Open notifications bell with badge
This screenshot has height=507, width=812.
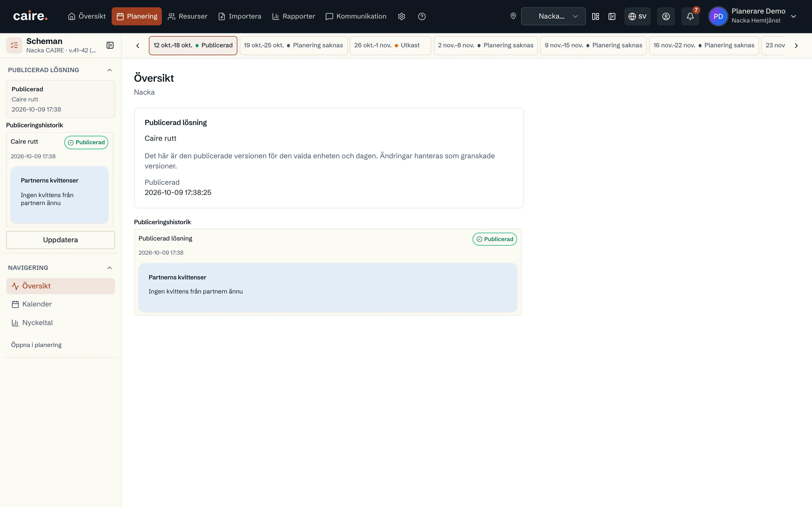tap(690, 16)
